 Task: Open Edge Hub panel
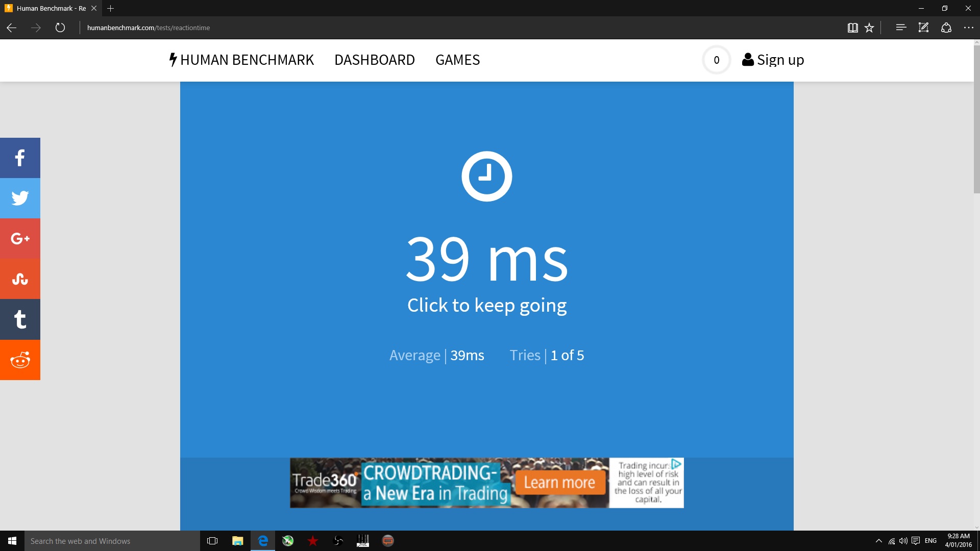click(x=901, y=28)
